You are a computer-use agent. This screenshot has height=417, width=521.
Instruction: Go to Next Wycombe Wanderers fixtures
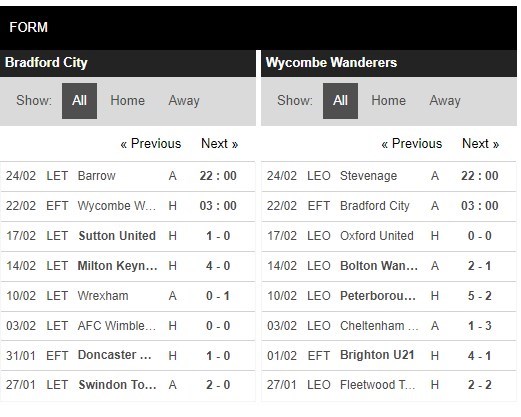(x=481, y=144)
